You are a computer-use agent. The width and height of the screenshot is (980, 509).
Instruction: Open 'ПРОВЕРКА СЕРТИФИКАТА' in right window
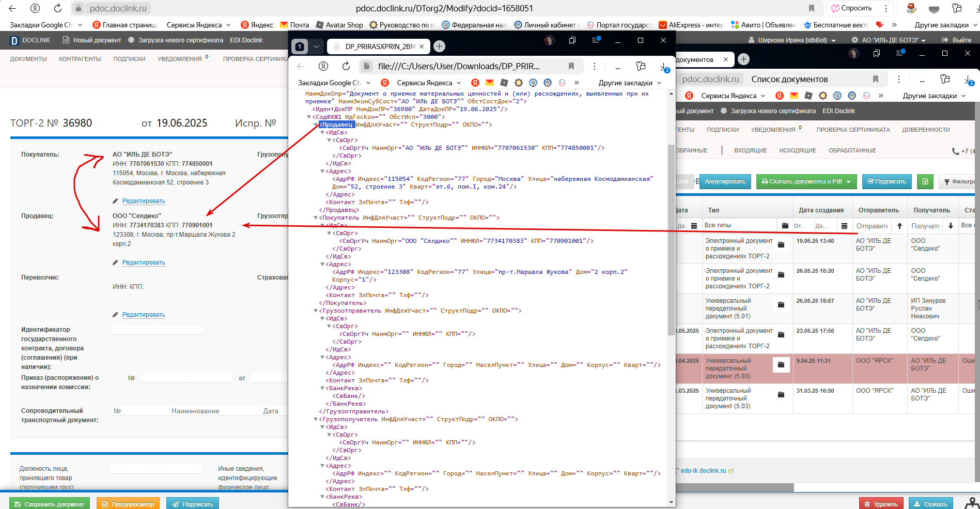(853, 130)
